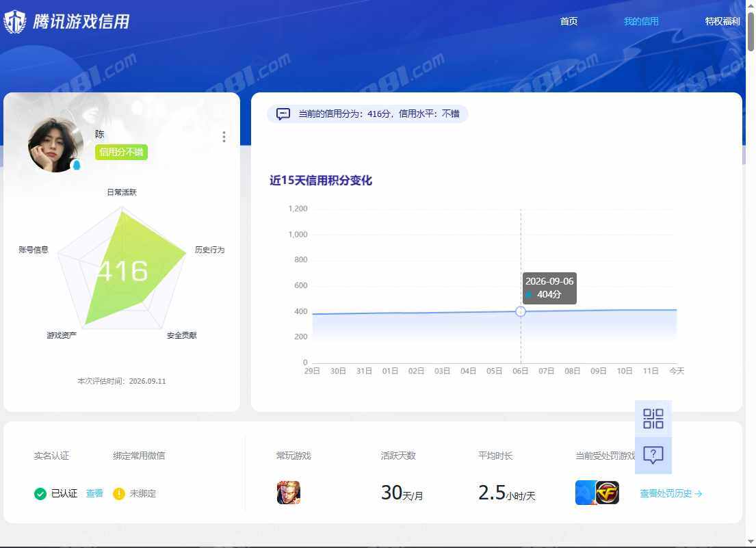Click the 日常活跃 radar label
The width and height of the screenshot is (756, 548).
click(x=122, y=192)
